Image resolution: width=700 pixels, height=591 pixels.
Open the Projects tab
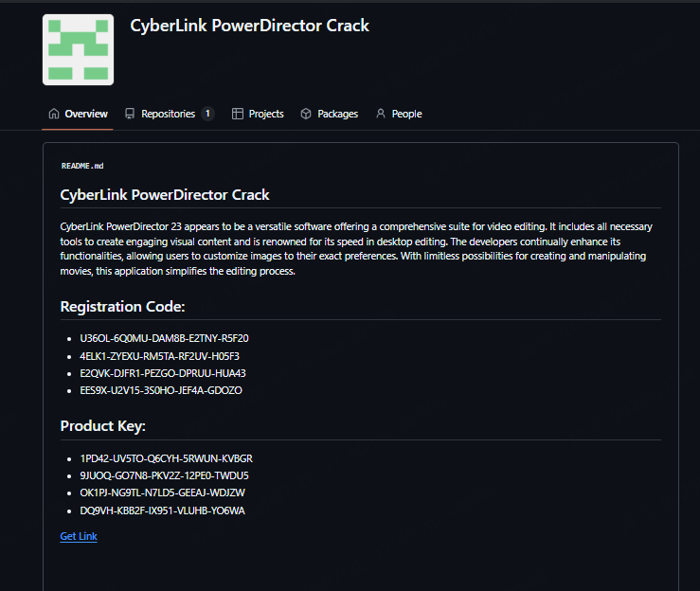pos(258,114)
